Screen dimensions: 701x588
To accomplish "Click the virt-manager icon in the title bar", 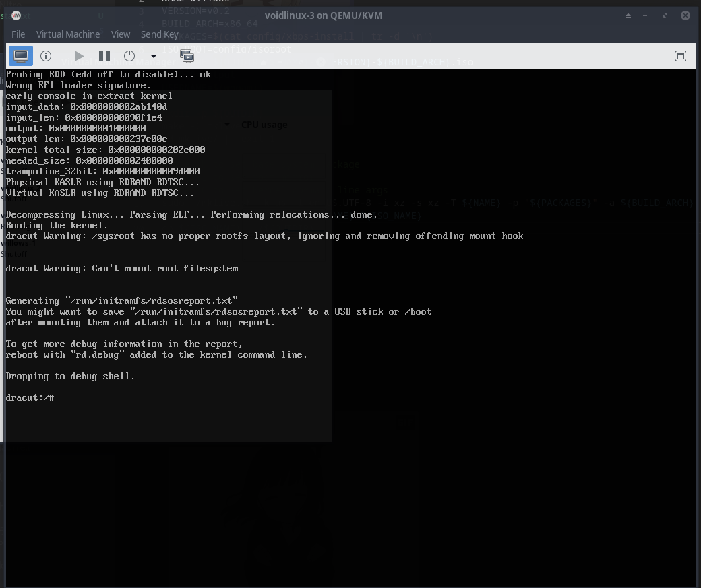I will click(x=16, y=15).
